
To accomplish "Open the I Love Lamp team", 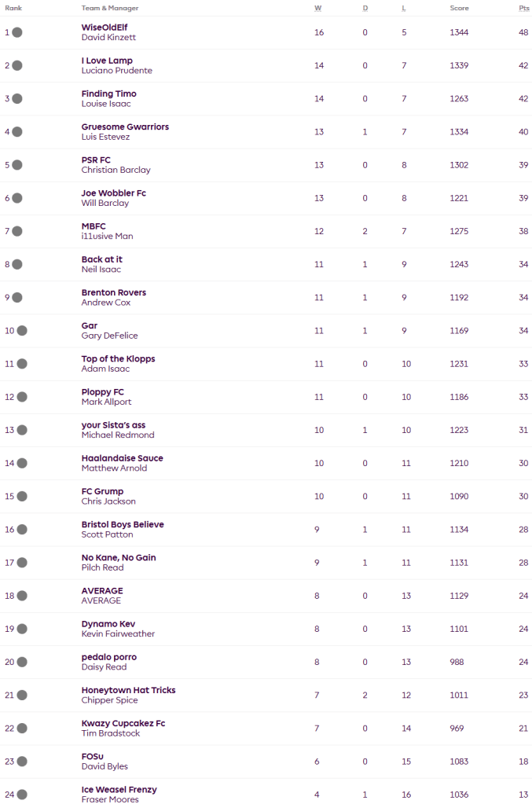I will (x=107, y=61).
